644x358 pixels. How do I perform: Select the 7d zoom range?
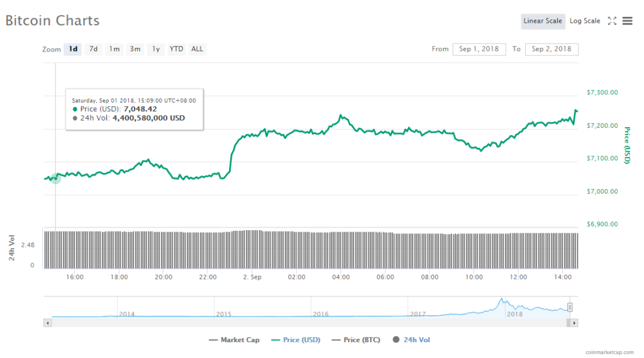[93, 49]
